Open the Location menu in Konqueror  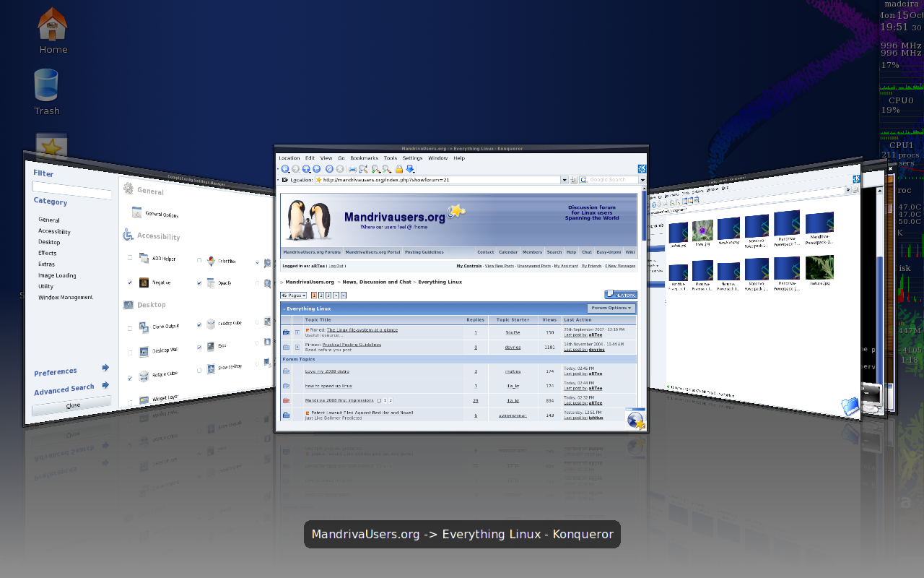(x=289, y=158)
